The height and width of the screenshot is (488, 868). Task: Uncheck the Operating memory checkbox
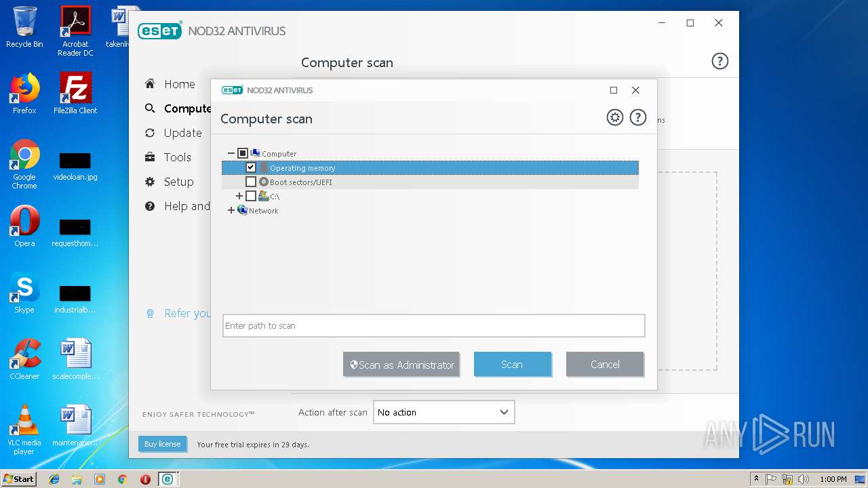251,167
